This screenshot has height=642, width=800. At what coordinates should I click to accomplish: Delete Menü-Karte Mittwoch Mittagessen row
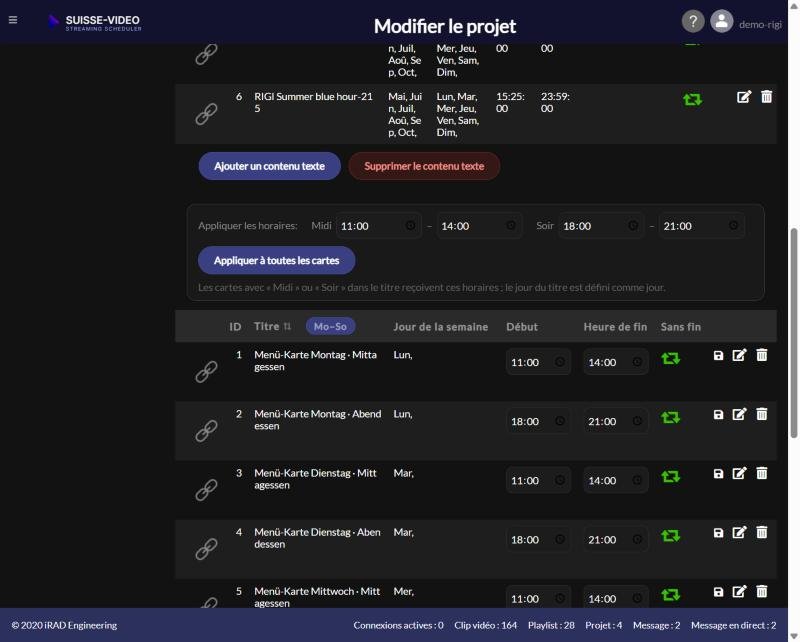tap(761, 591)
